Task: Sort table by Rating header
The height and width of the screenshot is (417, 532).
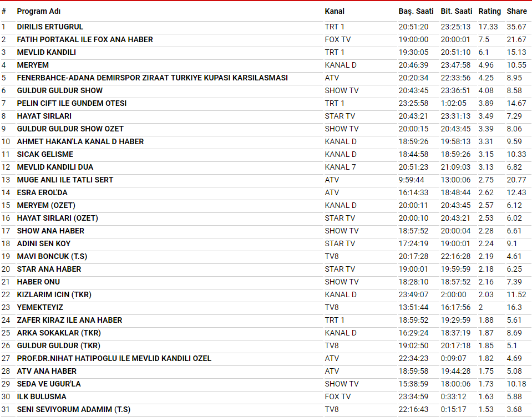Action: click(x=489, y=11)
